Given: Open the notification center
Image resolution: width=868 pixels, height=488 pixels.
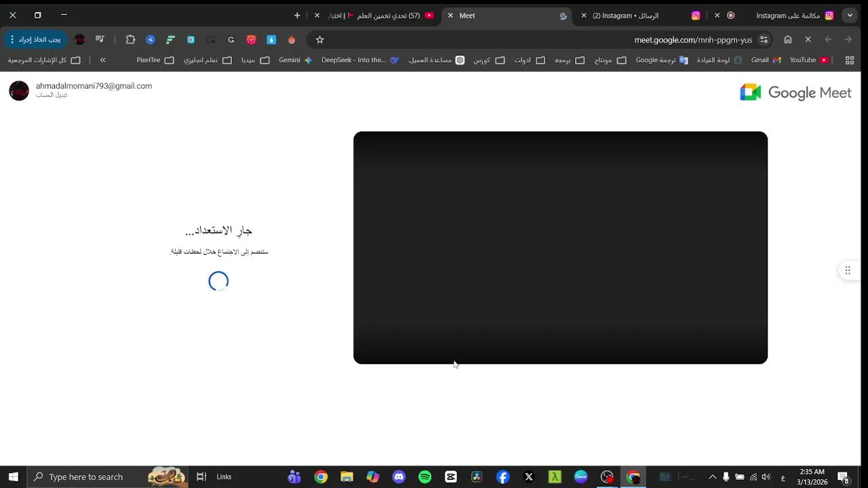Looking at the screenshot, I should pyautogui.click(x=844, y=476).
